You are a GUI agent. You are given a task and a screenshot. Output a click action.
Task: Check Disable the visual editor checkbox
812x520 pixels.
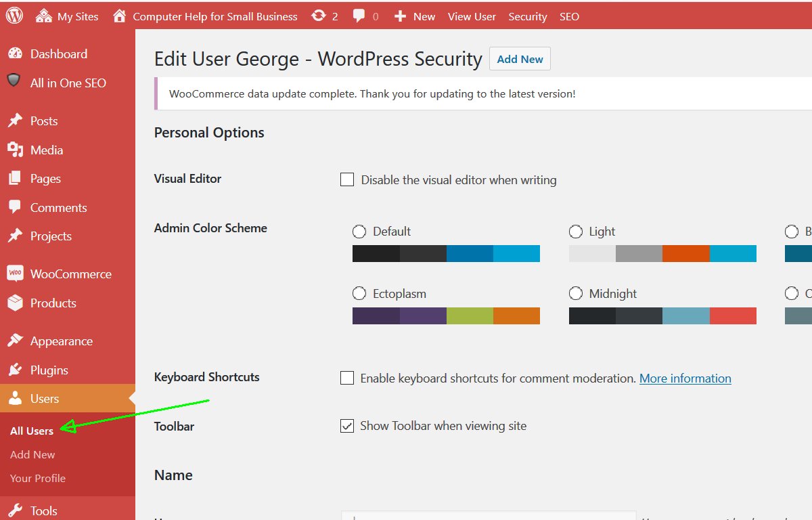coord(347,179)
